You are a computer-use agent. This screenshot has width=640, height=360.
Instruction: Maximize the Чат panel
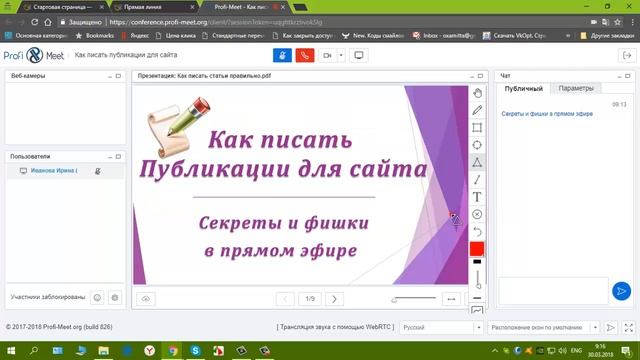point(628,76)
